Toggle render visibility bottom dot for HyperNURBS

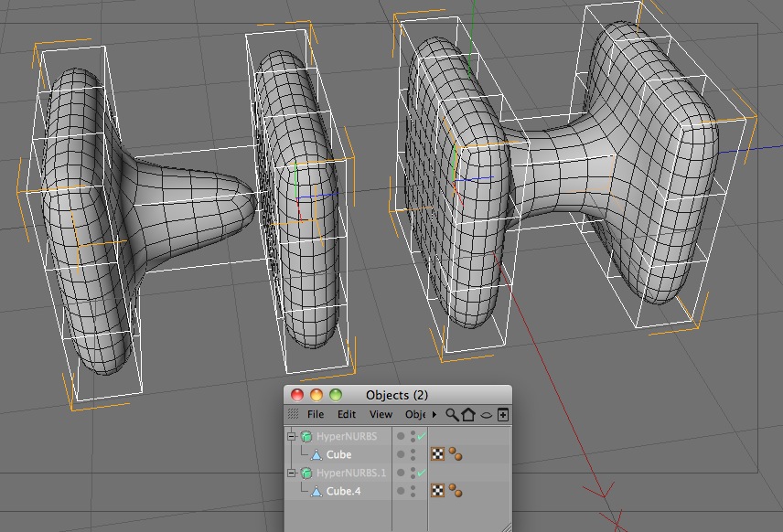pos(413,440)
